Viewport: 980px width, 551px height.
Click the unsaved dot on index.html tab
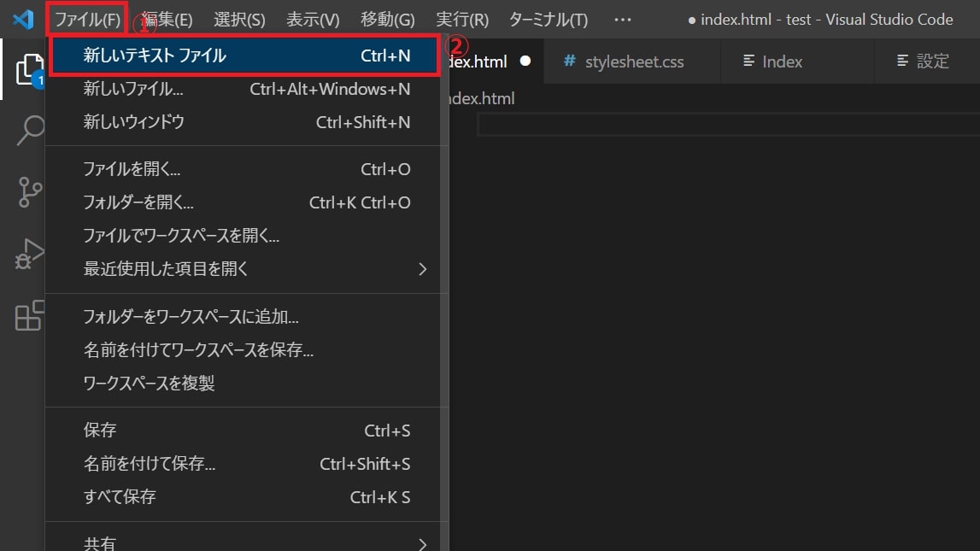[x=525, y=62]
